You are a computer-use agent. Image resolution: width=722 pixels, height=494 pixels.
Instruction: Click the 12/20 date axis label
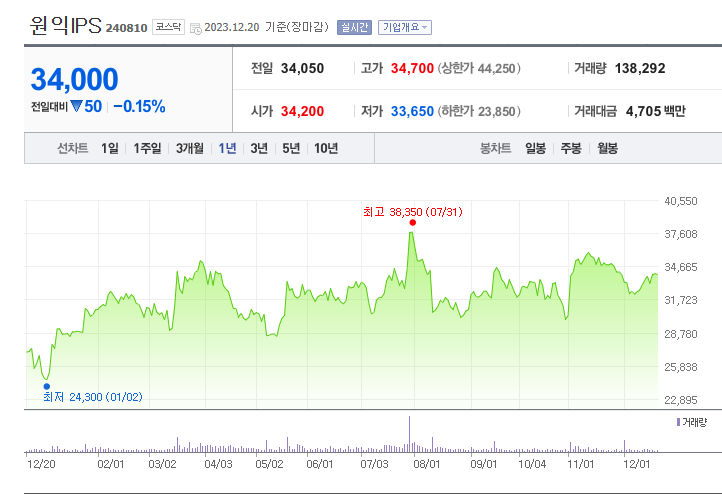point(41,464)
